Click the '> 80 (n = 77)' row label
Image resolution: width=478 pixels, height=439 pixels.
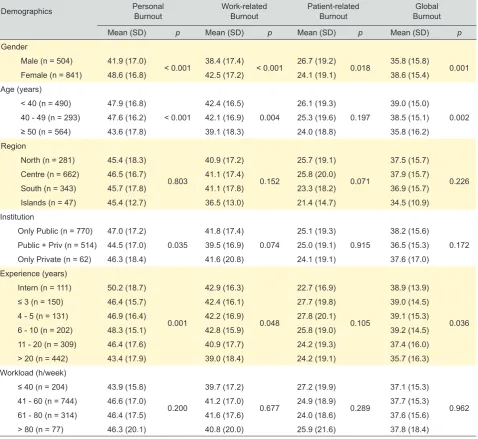coord(40,429)
